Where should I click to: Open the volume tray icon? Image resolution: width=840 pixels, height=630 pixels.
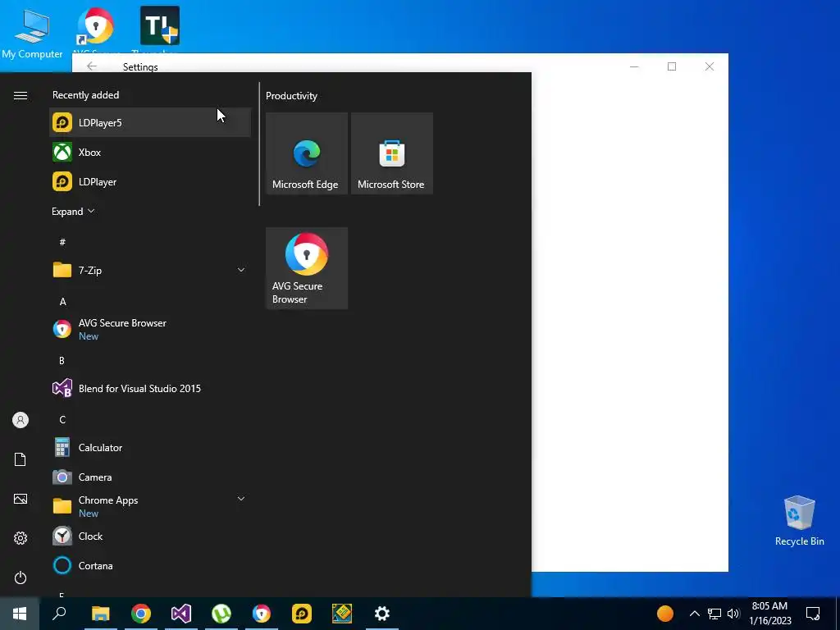[x=733, y=614]
